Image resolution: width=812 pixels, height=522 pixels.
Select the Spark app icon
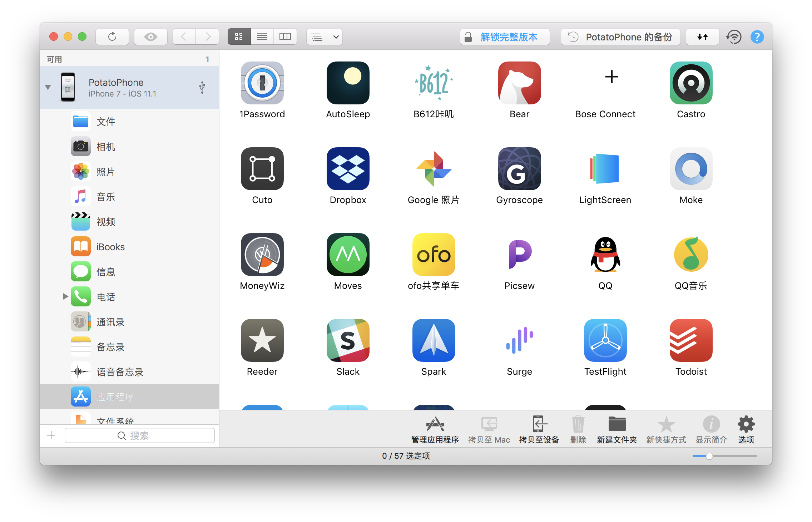pos(434,340)
